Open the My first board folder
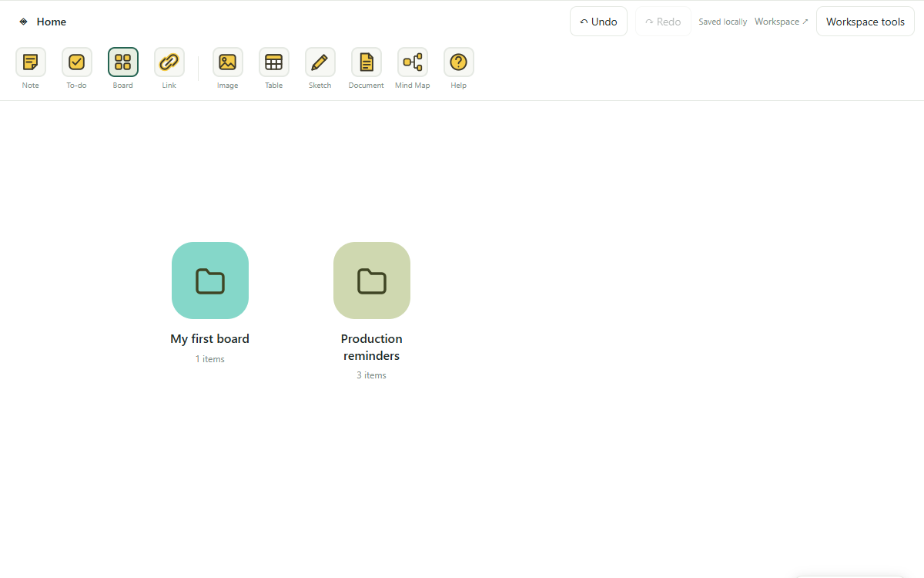This screenshot has width=924, height=578. coord(210,281)
